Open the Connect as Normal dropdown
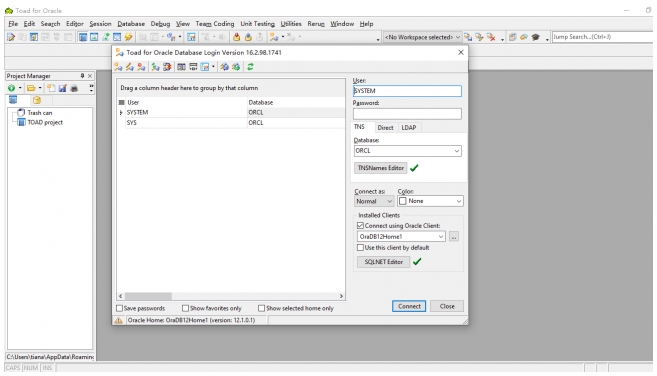 pos(389,201)
